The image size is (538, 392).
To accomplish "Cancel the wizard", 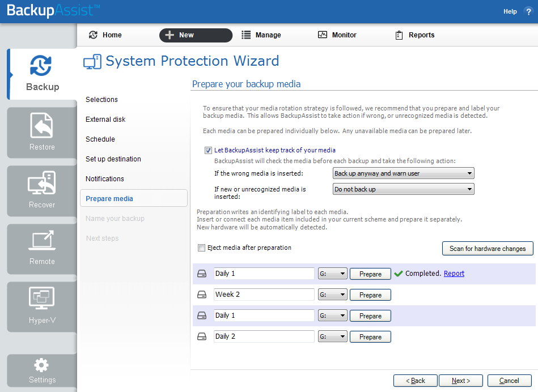I will [x=509, y=381].
